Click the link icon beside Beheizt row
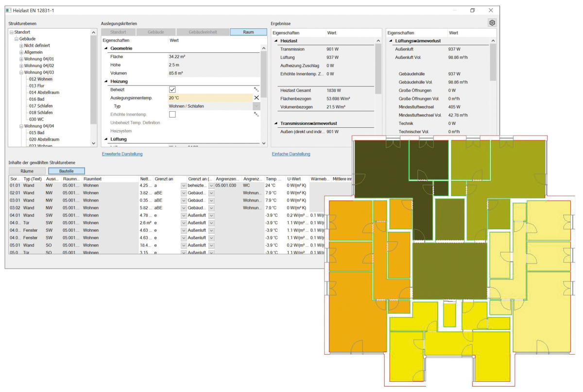The image size is (583, 392). click(x=256, y=90)
